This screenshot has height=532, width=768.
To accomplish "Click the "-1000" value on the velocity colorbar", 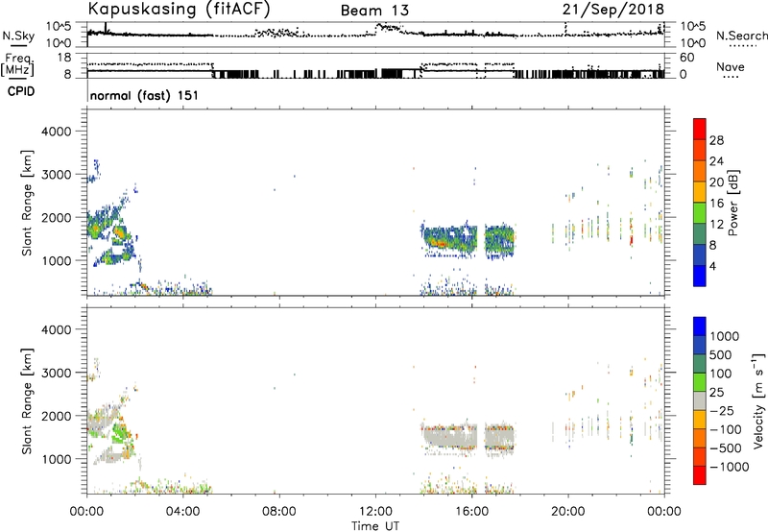I will click(x=729, y=467).
